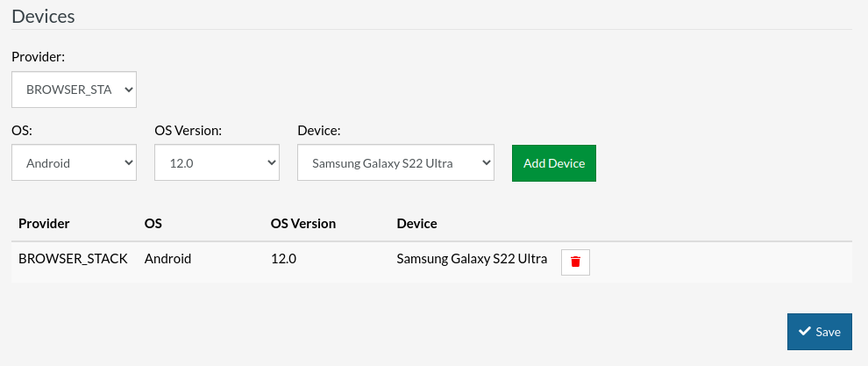Expand the OS dropdown showing Android
This screenshot has height=366, width=868.
click(x=75, y=163)
